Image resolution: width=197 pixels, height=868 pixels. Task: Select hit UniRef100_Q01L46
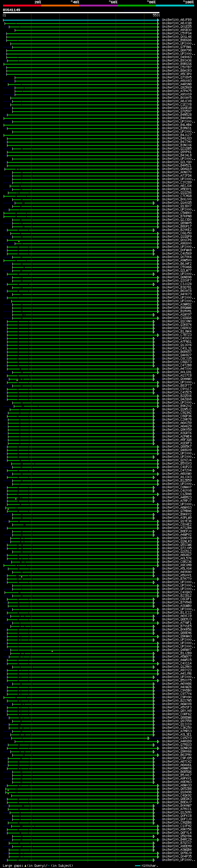[176, 37]
